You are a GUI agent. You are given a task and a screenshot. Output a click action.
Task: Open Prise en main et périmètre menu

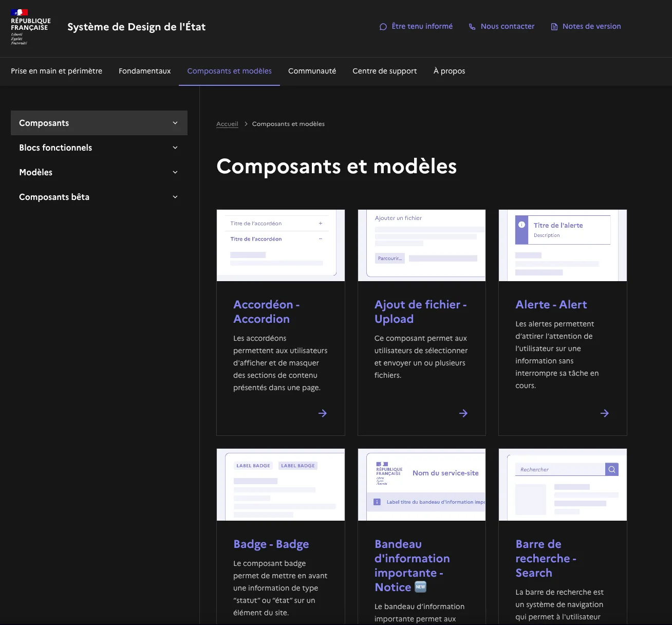tap(57, 71)
